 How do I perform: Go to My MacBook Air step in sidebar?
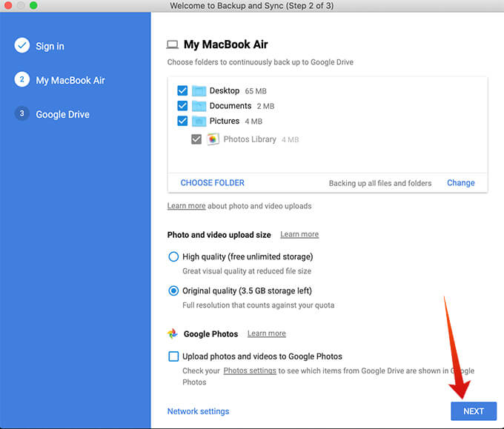pos(70,80)
